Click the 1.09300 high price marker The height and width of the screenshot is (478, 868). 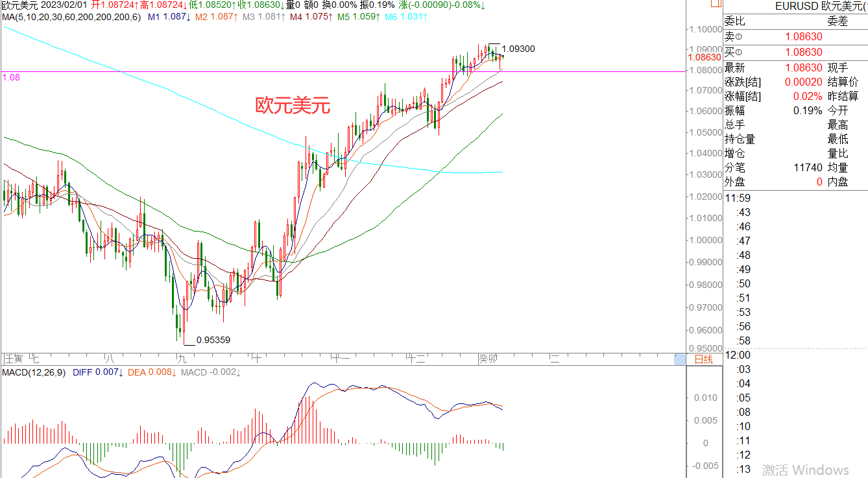click(518, 49)
